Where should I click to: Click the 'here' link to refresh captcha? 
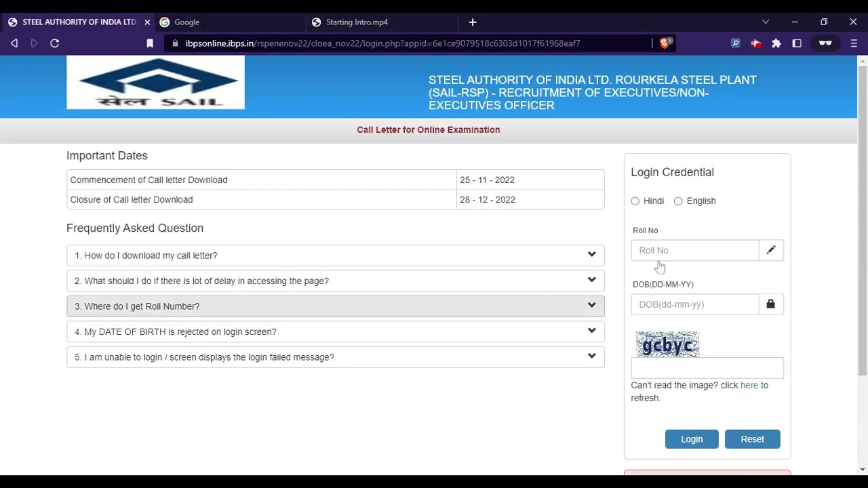[x=749, y=385]
